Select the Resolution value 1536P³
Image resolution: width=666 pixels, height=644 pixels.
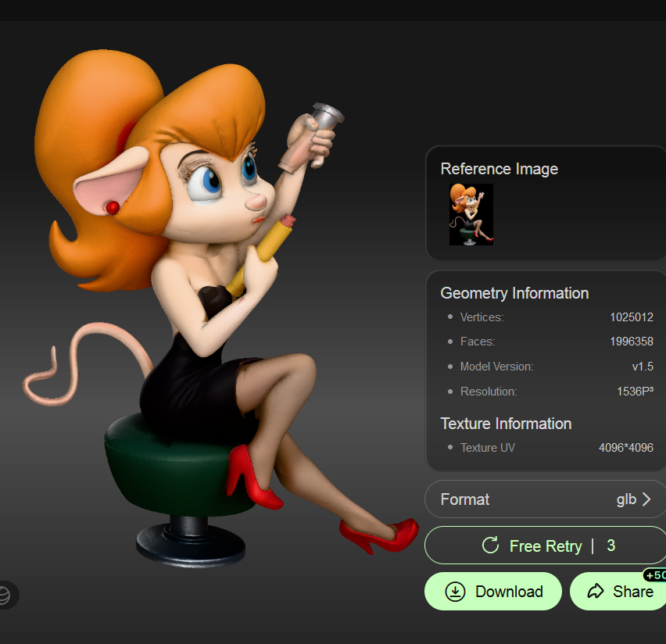coord(635,392)
